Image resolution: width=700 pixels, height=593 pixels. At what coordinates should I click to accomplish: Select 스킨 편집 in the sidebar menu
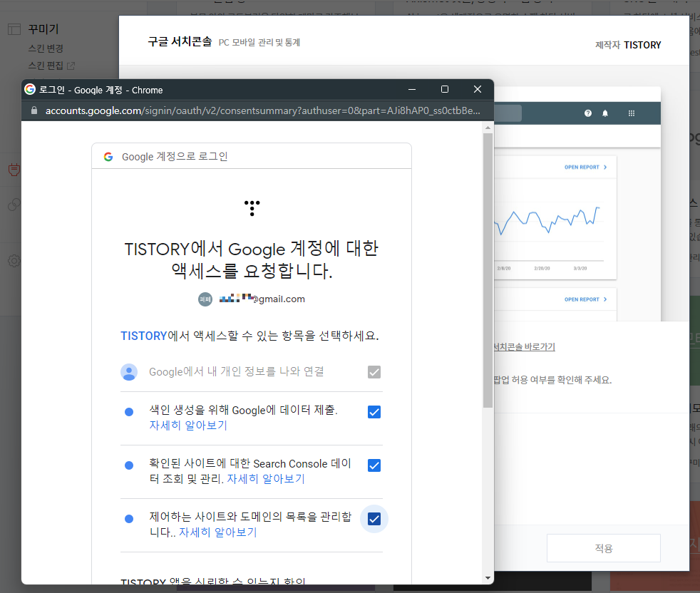pyautogui.click(x=46, y=66)
